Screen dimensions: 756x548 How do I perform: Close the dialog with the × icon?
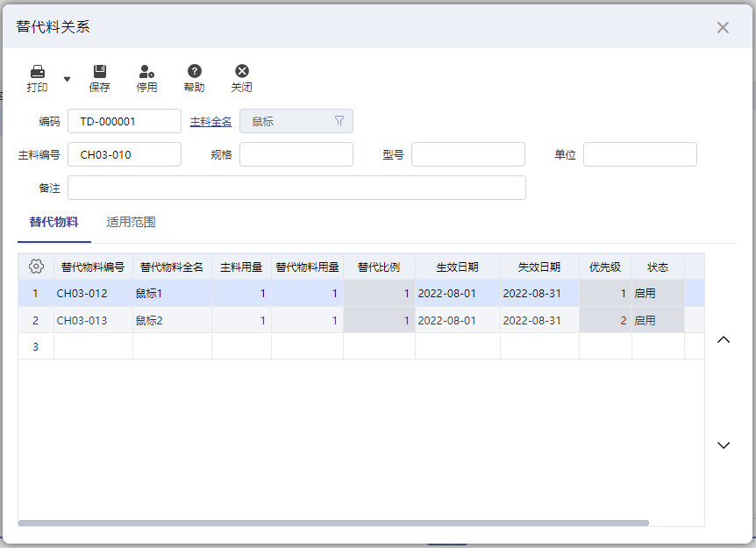pyautogui.click(x=723, y=27)
